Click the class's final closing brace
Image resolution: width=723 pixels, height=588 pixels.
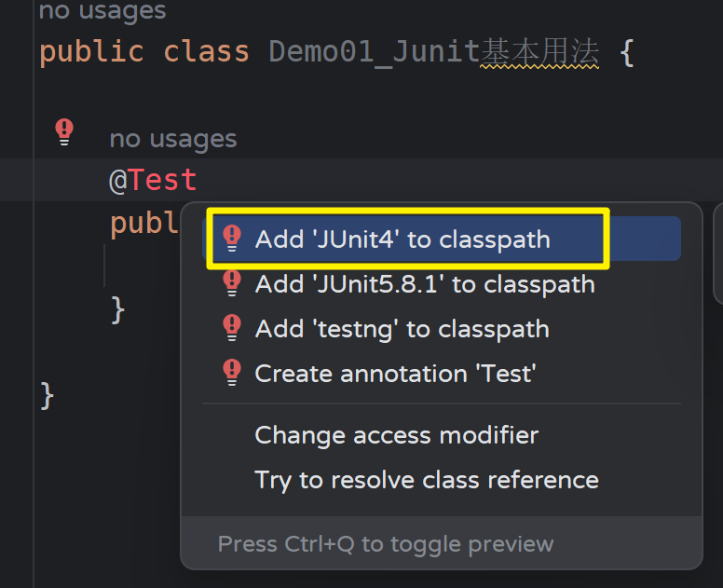pos(48,395)
